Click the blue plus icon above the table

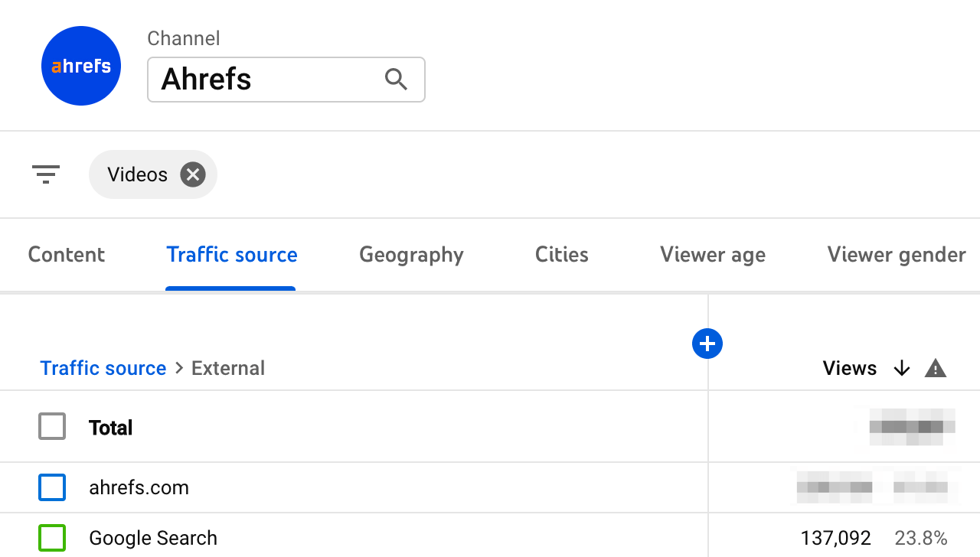[x=707, y=344]
